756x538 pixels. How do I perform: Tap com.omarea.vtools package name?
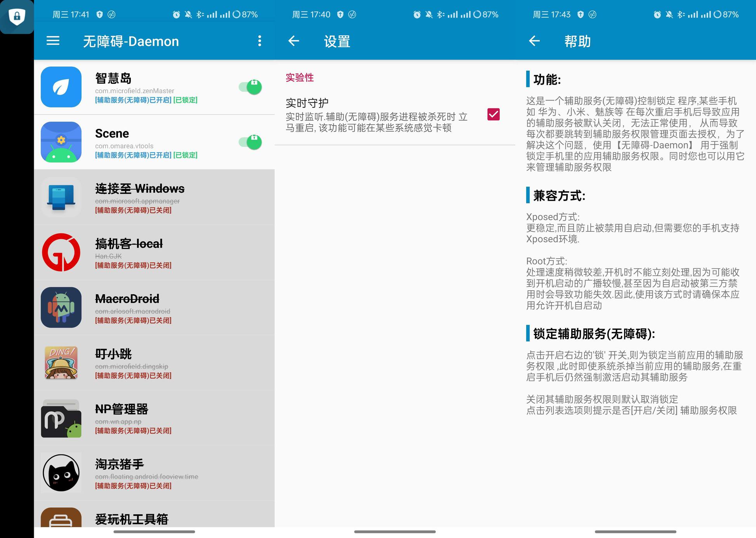(124, 146)
